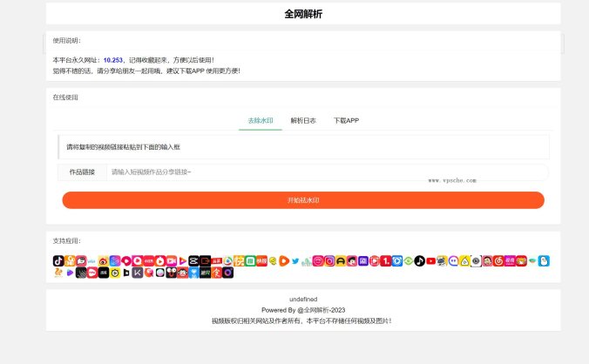This screenshot has height=364, width=589.
Task: Click the orange UC squirrel icon
Action: [58, 273]
